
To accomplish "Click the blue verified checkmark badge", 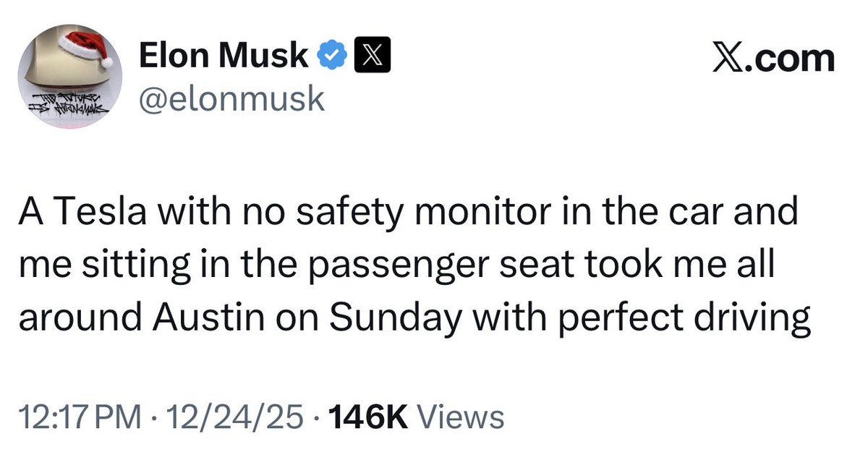I will (332, 56).
